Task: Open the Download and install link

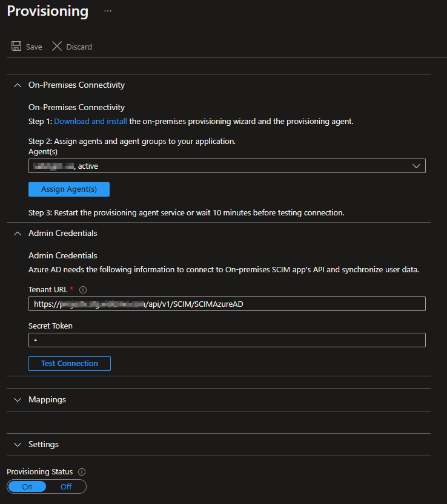Action: 91,121
